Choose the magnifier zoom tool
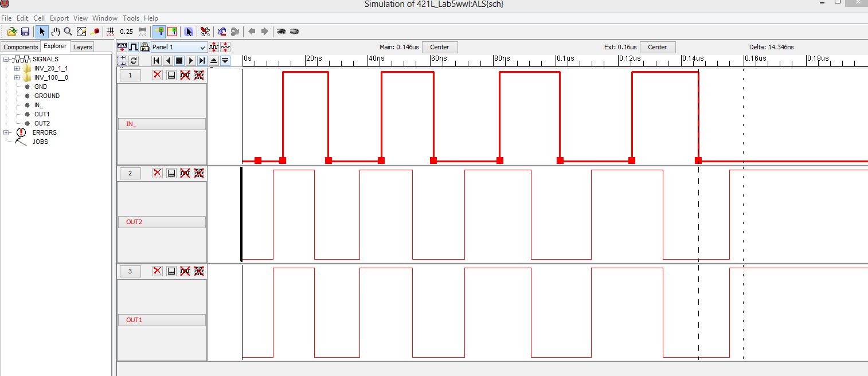This screenshot has height=376, width=868. [x=68, y=32]
